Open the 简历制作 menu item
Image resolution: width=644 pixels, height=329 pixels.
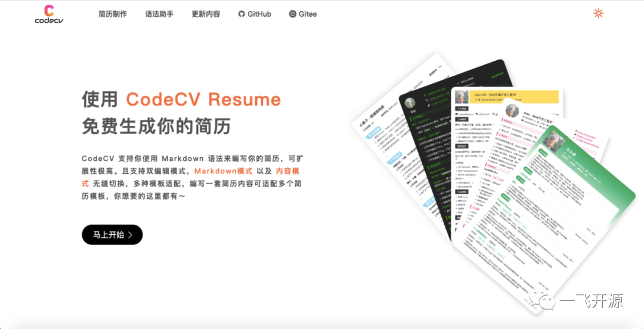(x=113, y=14)
